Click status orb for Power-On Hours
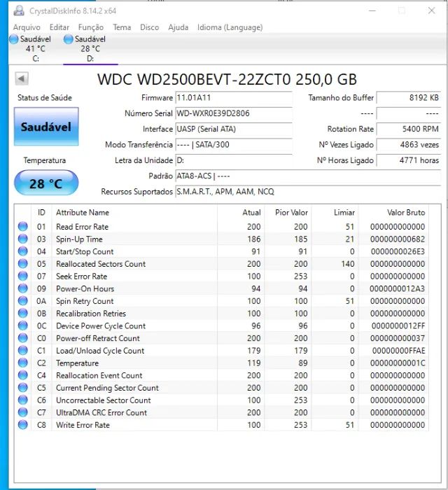 pos(23,288)
